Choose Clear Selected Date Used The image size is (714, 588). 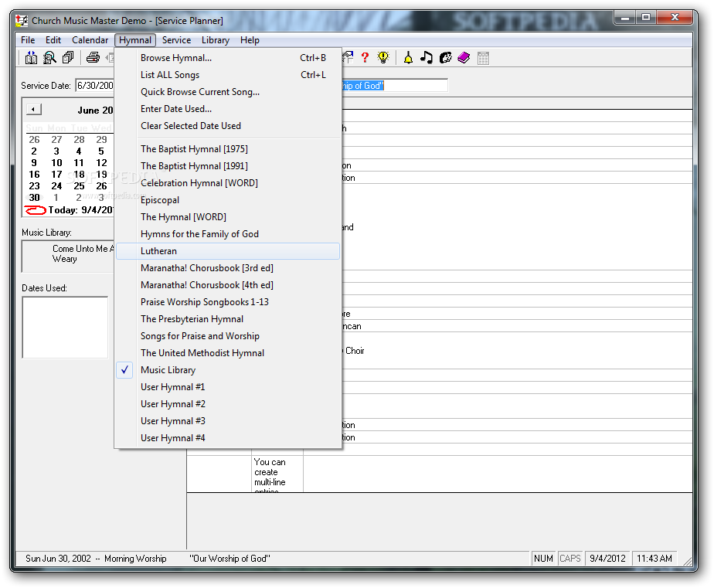228,126
